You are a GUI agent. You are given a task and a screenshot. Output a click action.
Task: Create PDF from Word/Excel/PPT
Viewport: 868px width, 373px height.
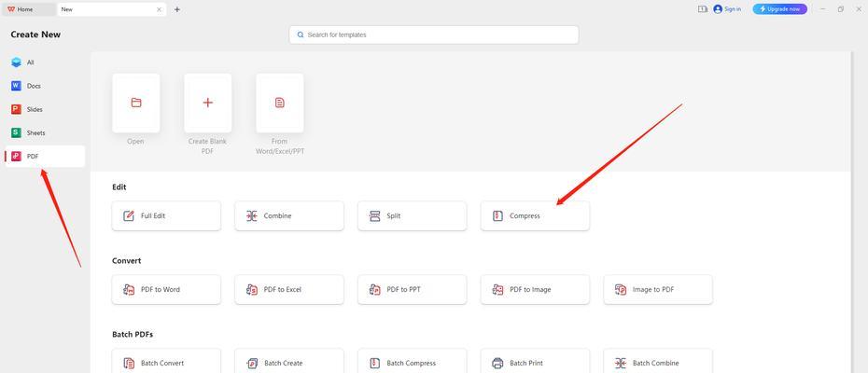point(279,103)
